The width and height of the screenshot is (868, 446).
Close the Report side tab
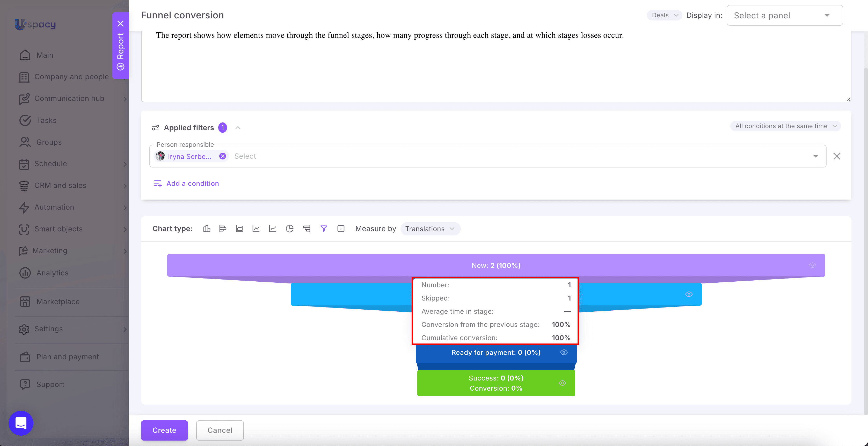(120, 24)
